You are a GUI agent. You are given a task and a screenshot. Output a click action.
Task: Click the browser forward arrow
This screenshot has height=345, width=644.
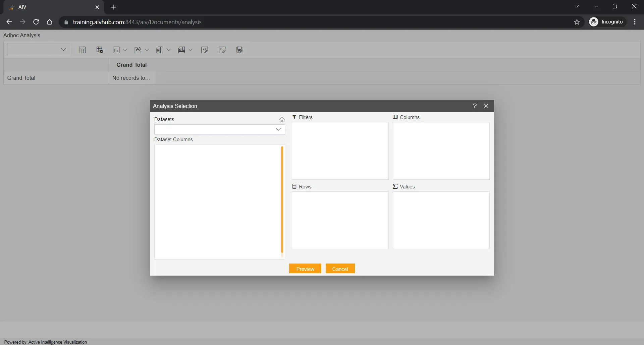22,22
